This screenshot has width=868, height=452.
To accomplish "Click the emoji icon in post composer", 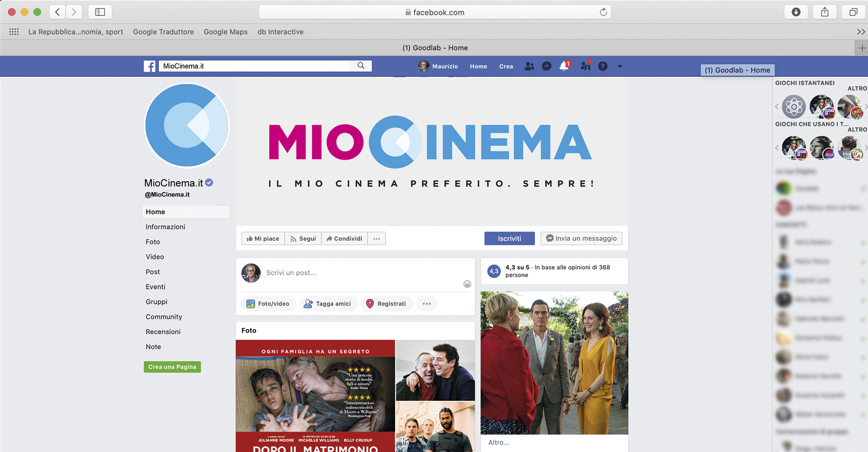I will (467, 284).
